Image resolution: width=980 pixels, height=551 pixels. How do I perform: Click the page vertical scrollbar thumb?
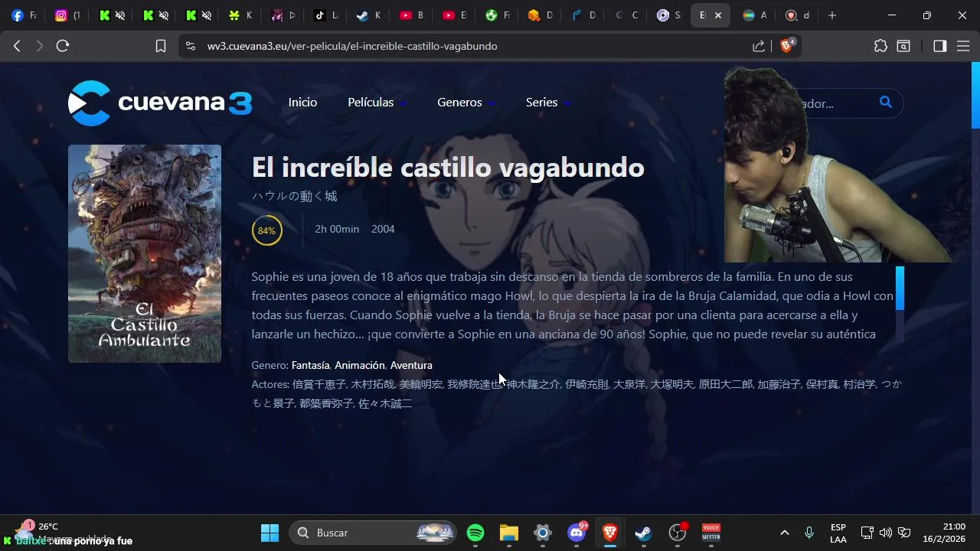[975, 96]
